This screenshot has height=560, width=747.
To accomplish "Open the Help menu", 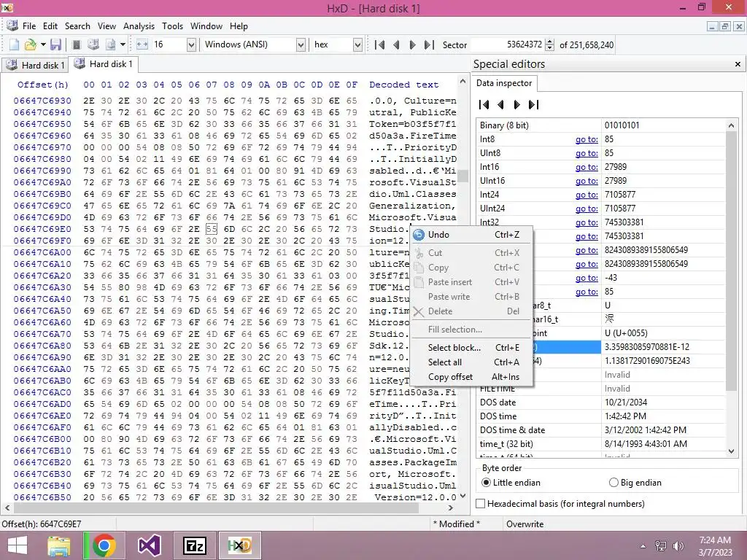I will click(239, 26).
